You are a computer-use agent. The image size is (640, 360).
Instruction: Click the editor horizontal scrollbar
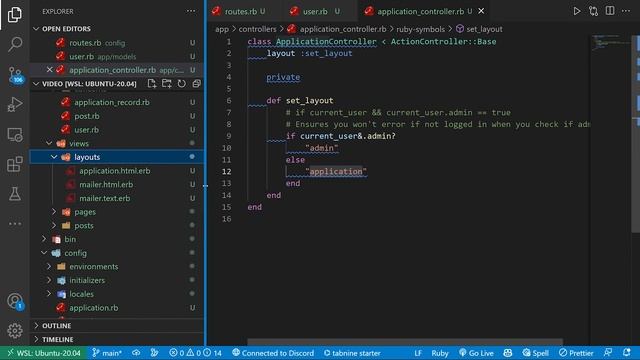pyautogui.click(x=405, y=341)
